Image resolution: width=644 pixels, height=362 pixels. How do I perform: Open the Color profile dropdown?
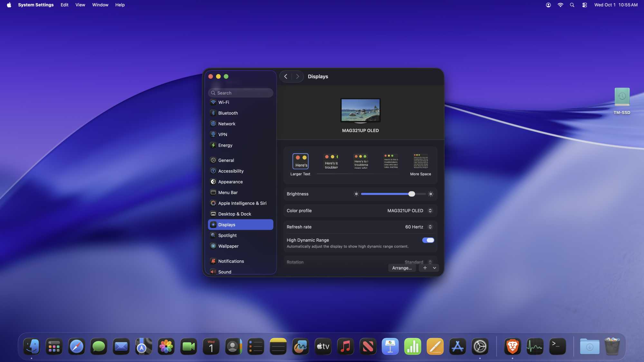click(410, 211)
